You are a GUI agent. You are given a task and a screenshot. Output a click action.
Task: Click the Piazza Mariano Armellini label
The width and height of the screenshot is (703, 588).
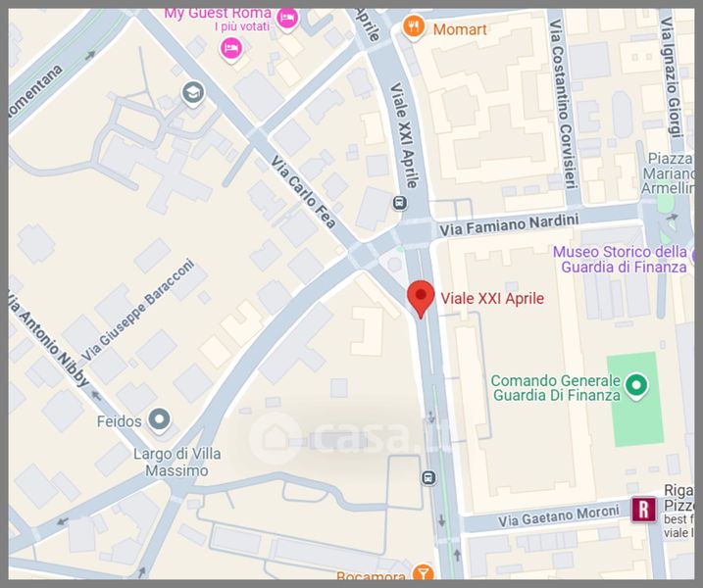point(669,173)
